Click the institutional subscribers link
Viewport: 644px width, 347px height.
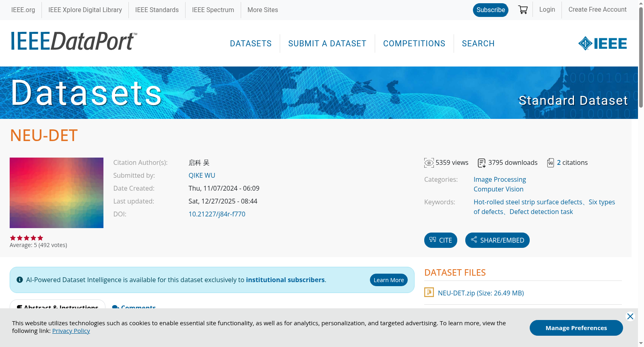pos(285,280)
